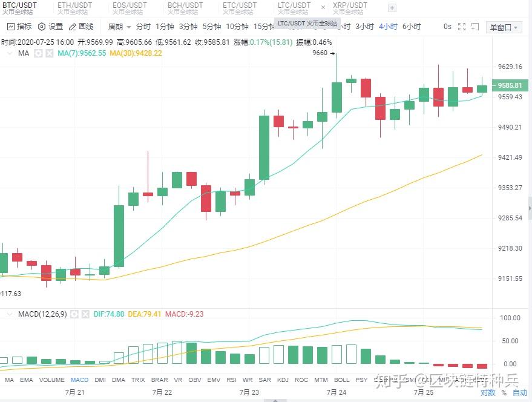
Task: Click the fullscreen expand icon
Action: [462, 27]
